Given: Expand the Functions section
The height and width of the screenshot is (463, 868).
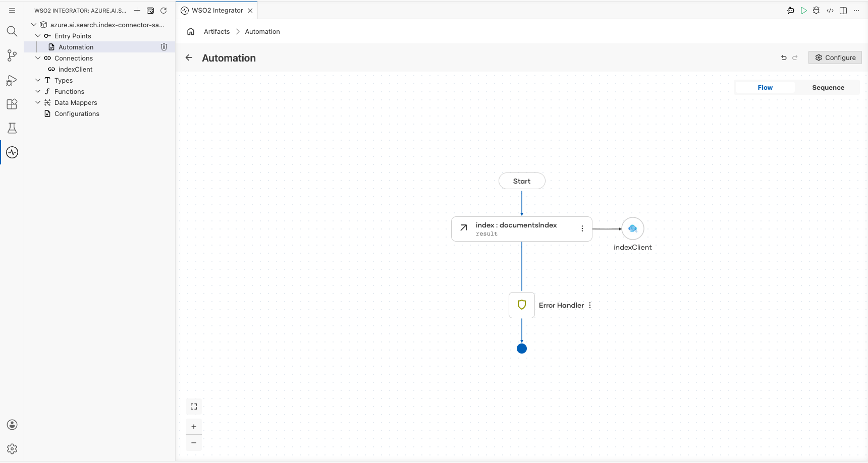Looking at the screenshot, I should pos(38,91).
